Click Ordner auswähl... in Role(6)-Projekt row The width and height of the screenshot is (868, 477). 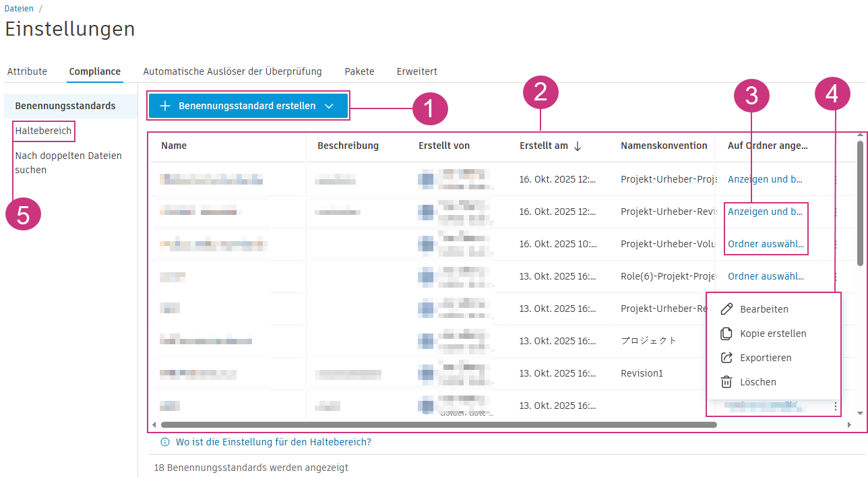766,276
